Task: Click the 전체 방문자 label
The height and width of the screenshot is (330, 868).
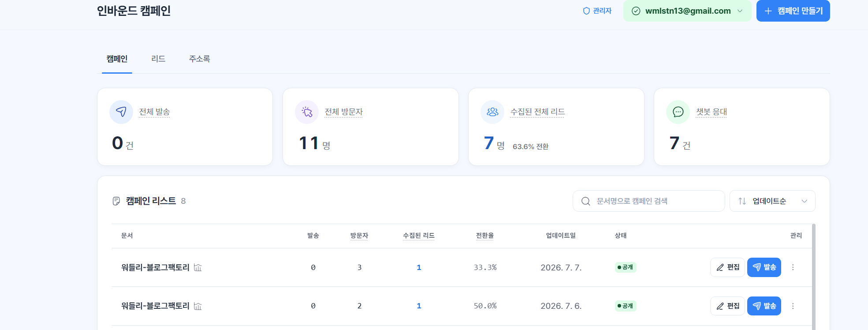Action: pyautogui.click(x=344, y=112)
